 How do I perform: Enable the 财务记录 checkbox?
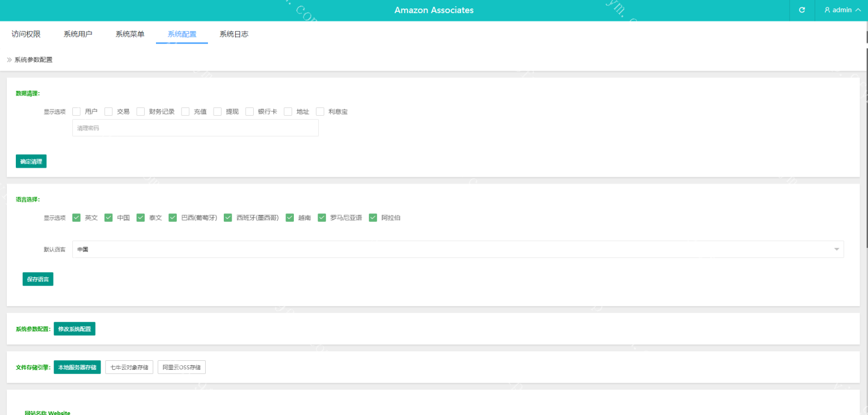(141, 112)
